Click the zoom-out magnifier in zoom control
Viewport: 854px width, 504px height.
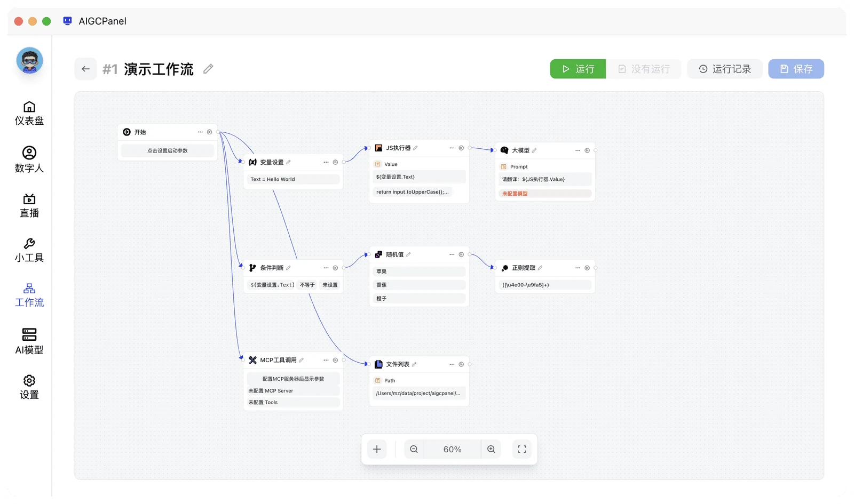[x=414, y=449]
